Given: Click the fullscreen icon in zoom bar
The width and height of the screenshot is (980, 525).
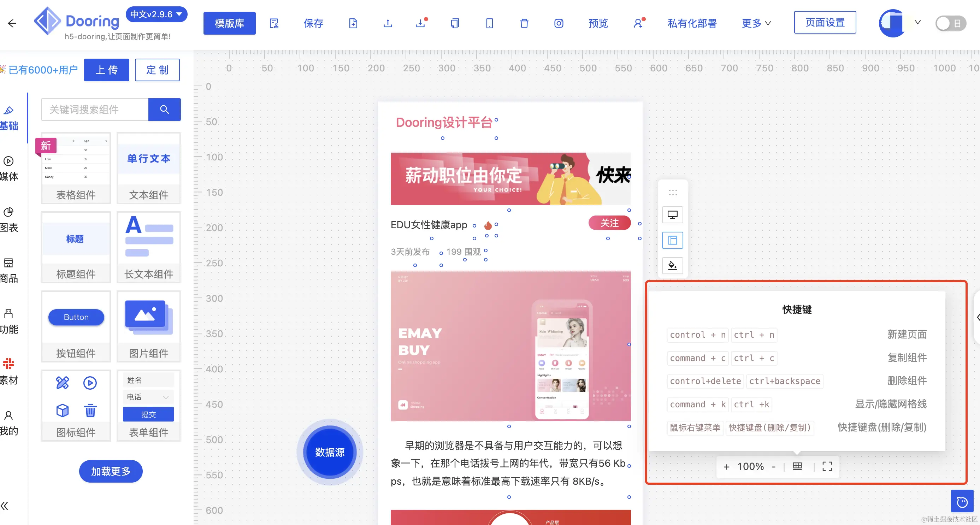Looking at the screenshot, I should [x=827, y=466].
